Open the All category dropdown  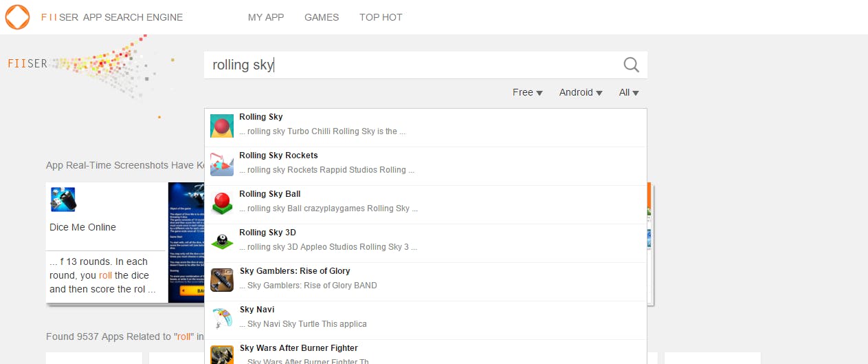pyautogui.click(x=629, y=92)
